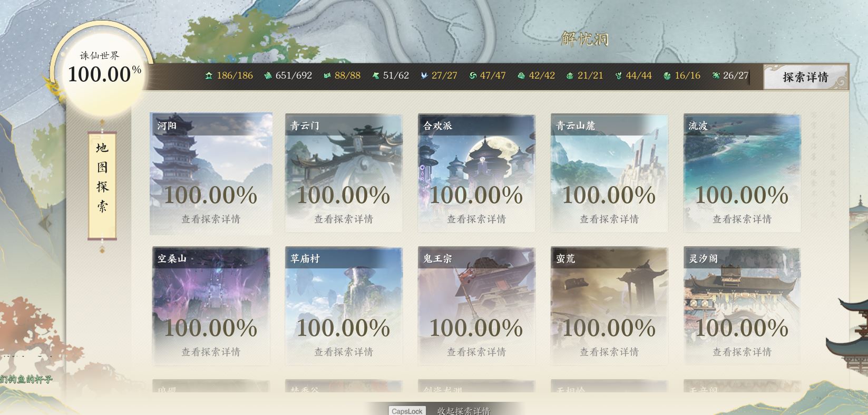Open the 河阳 map card
The image size is (868, 415).
pos(211,173)
